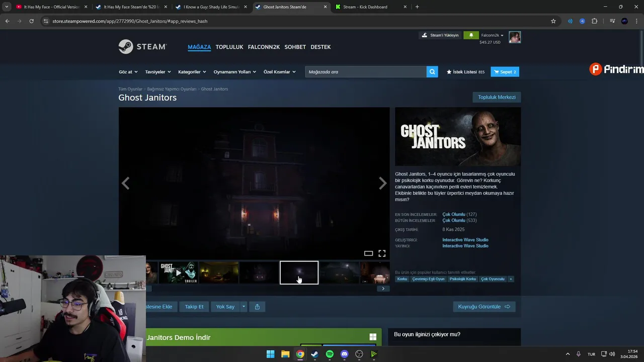Viewport: 644px width, 362px height.
Task: Open Spotify from the taskbar
Action: coord(330,354)
